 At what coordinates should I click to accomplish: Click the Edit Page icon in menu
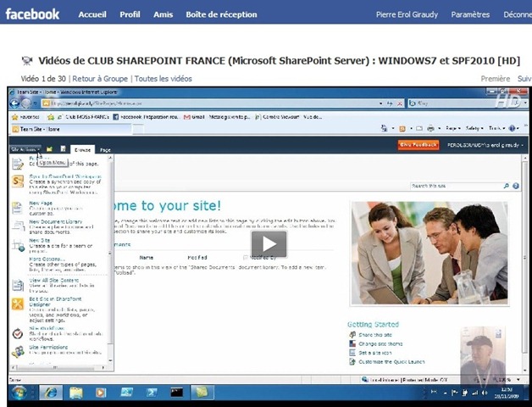tap(18, 164)
